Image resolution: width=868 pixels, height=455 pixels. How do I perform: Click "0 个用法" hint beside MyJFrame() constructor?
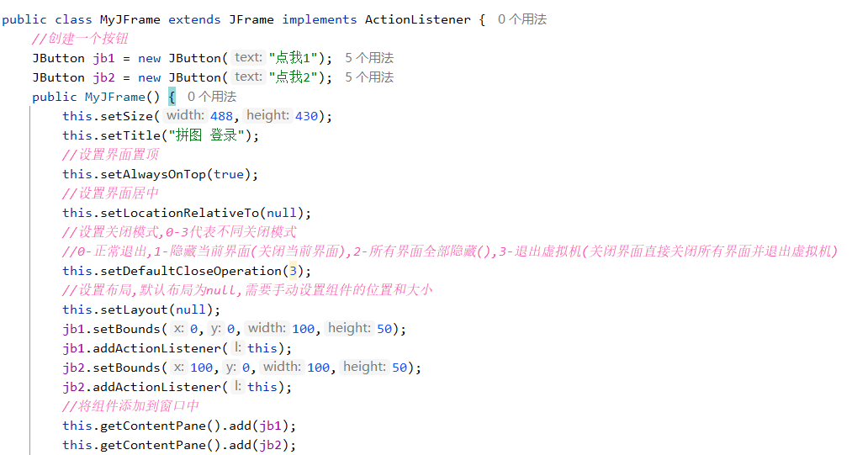211,97
